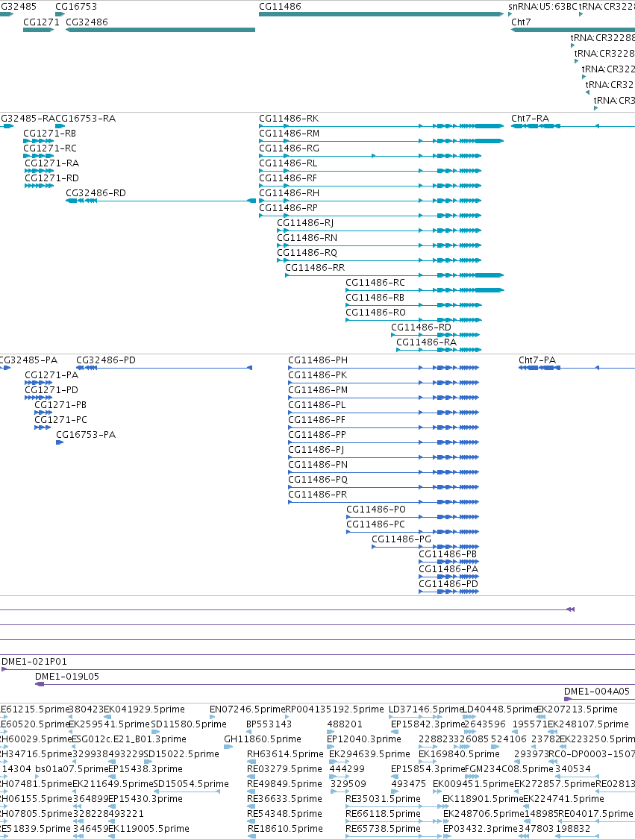Click protein label Cht7-PA
635x840 pixels.
pyautogui.click(x=537, y=360)
